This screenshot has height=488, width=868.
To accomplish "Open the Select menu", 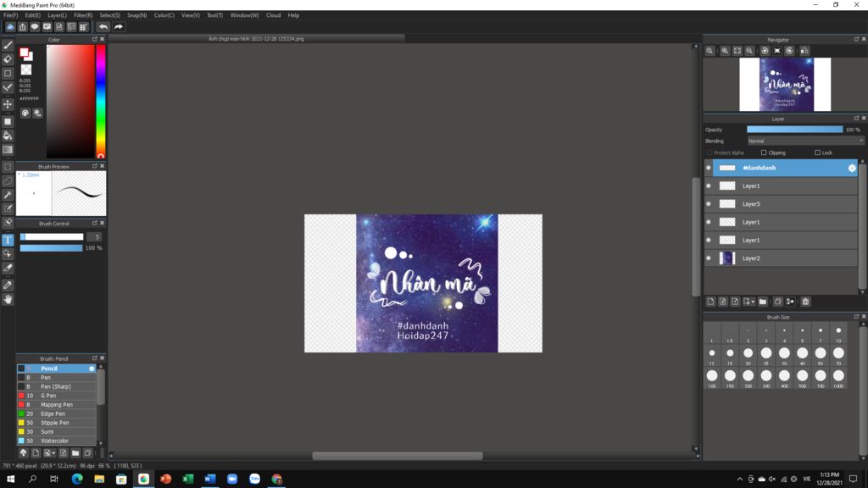I will [x=109, y=15].
